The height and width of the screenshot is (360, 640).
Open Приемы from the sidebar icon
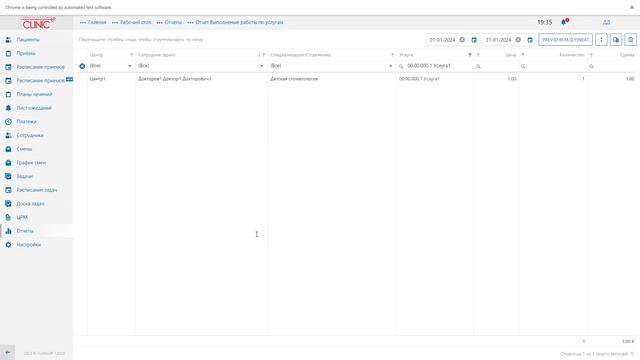(x=8, y=53)
